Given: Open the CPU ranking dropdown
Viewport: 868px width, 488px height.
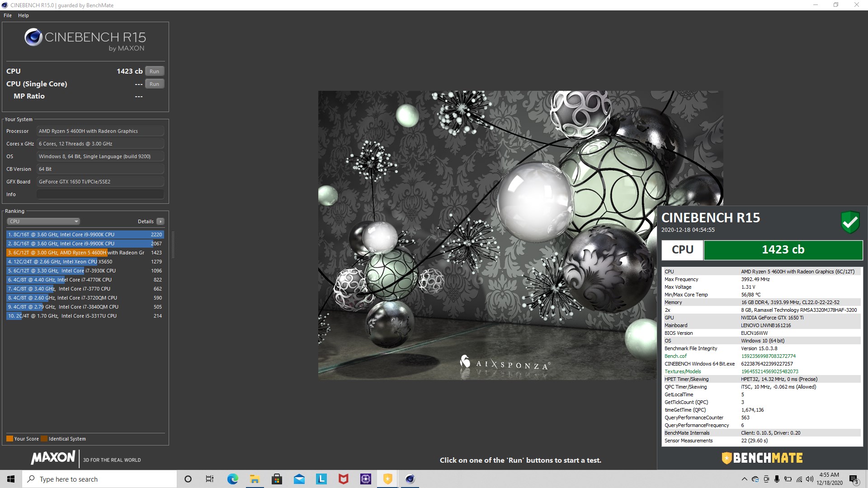Looking at the screenshot, I should click(43, 221).
